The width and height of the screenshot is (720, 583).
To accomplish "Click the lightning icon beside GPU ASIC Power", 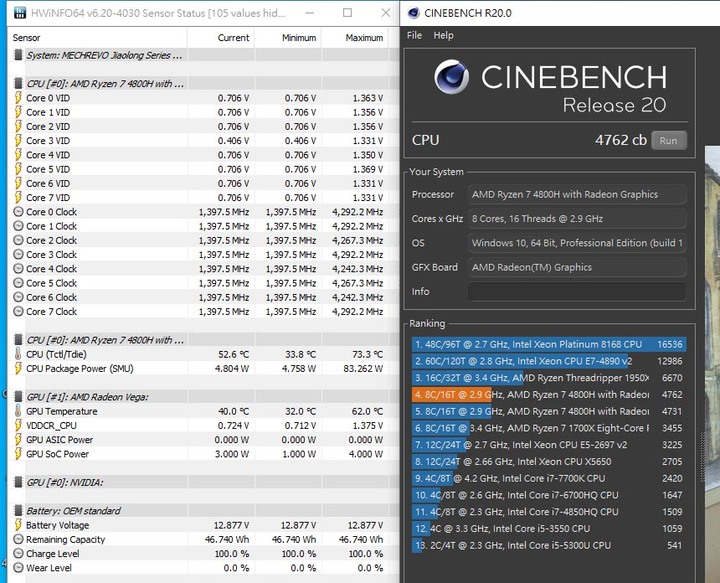I will tap(18, 439).
